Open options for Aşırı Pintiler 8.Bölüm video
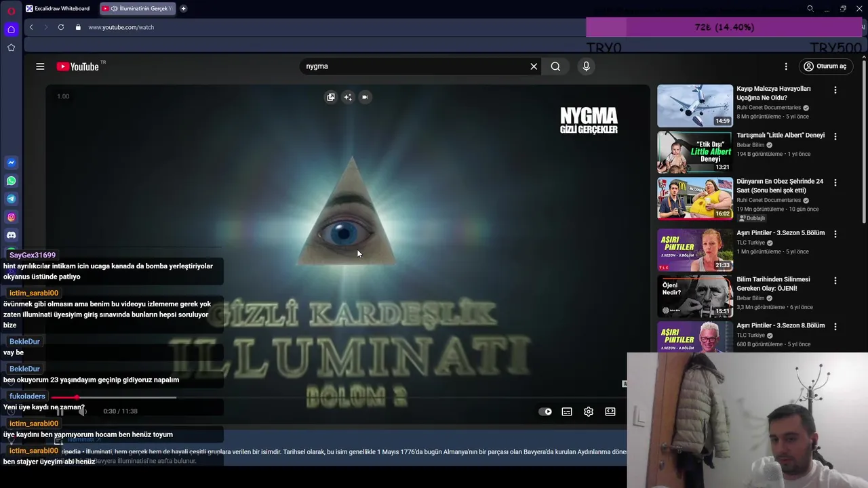 [835, 327]
